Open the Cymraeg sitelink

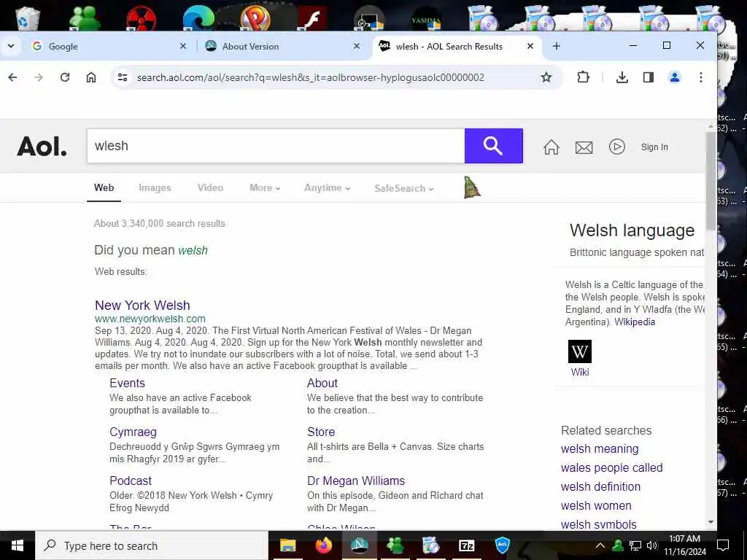(133, 432)
